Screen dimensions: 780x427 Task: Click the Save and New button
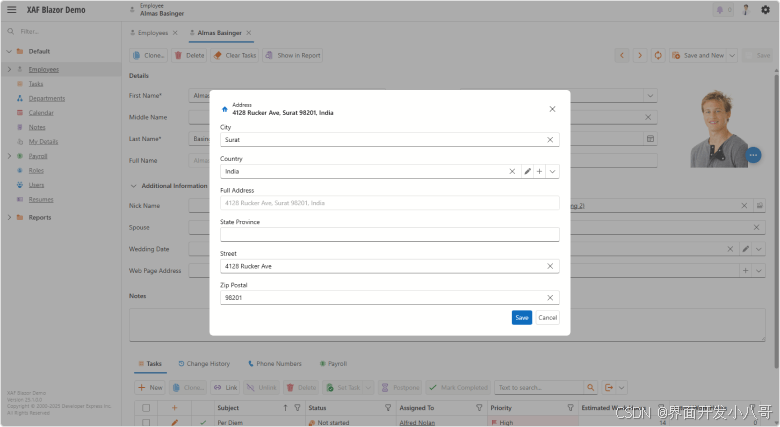pyautogui.click(x=698, y=55)
